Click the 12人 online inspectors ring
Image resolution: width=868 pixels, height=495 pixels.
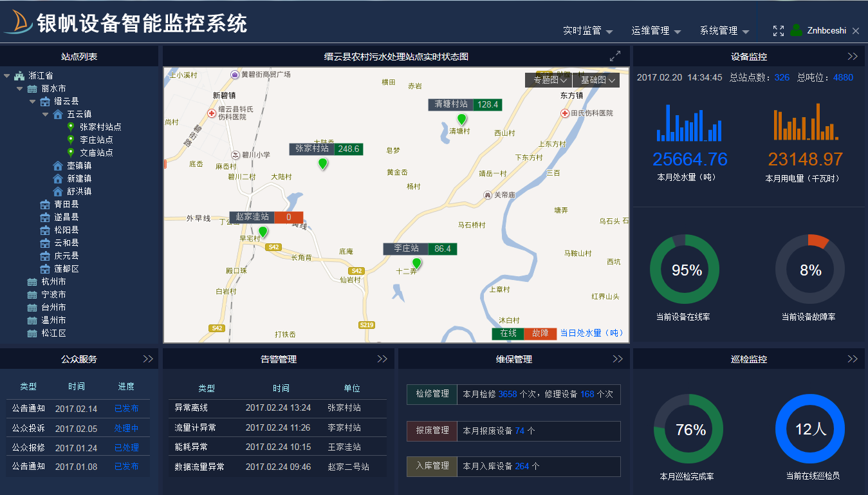(810, 429)
